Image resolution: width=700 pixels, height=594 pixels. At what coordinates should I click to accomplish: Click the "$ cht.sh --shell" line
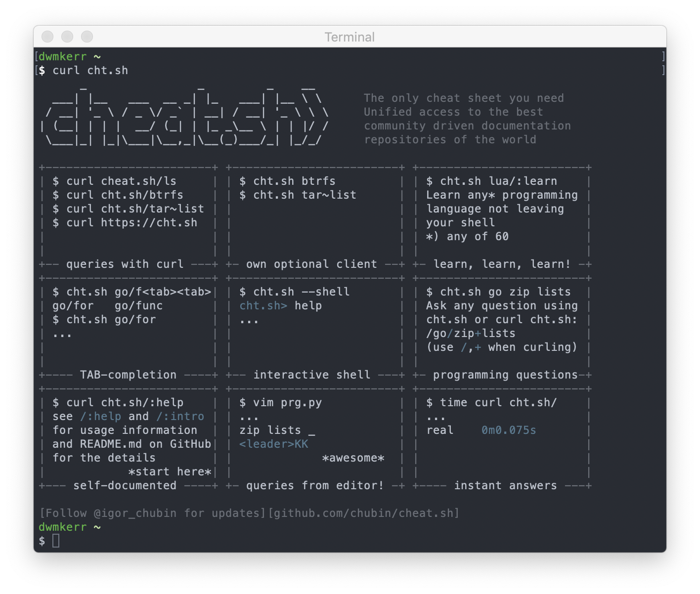tap(295, 292)
